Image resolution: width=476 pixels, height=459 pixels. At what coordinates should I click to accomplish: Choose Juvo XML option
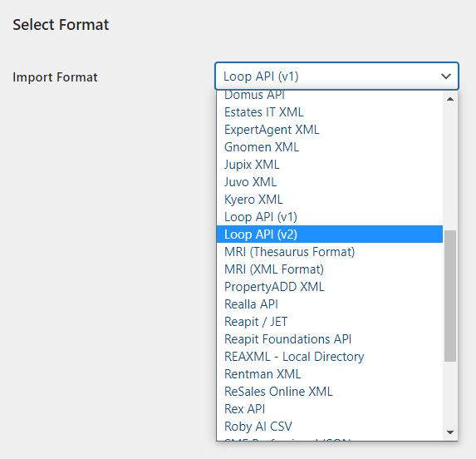[x=330, y=182]
